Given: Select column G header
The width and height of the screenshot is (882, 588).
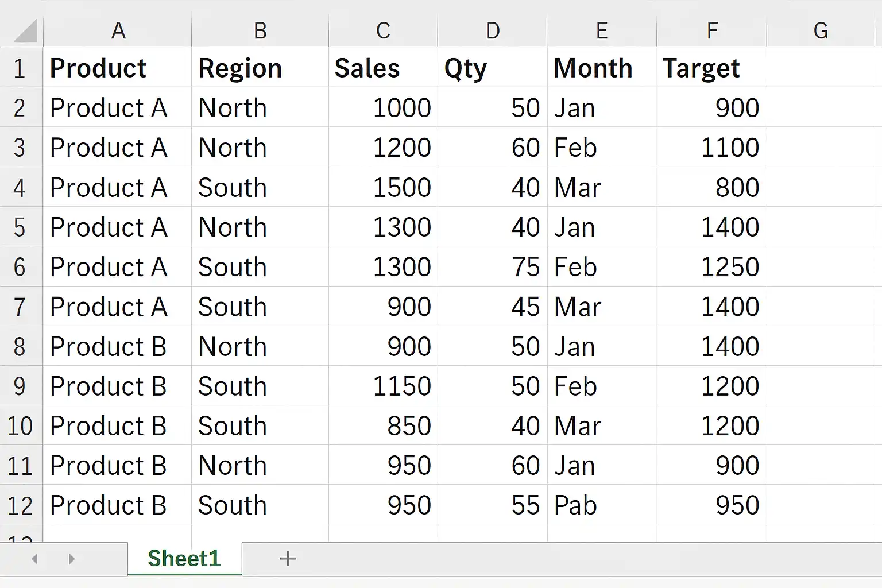Looking at the screenshot, I should (x=821, y=31).
